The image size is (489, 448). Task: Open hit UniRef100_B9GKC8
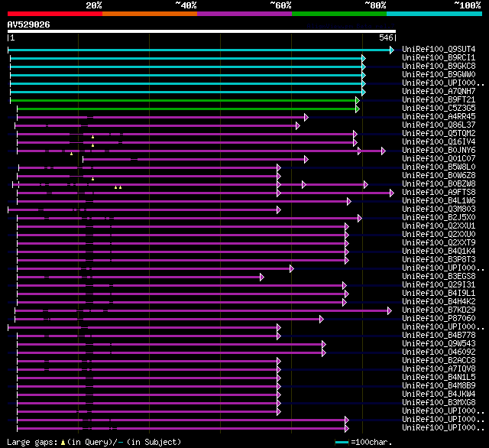[439, 66]
